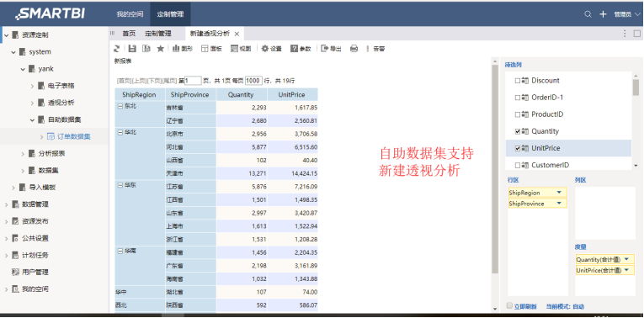Click the 尾页 pagination link
The height and width of the screenshot is (318, 644).
[170, 81]
